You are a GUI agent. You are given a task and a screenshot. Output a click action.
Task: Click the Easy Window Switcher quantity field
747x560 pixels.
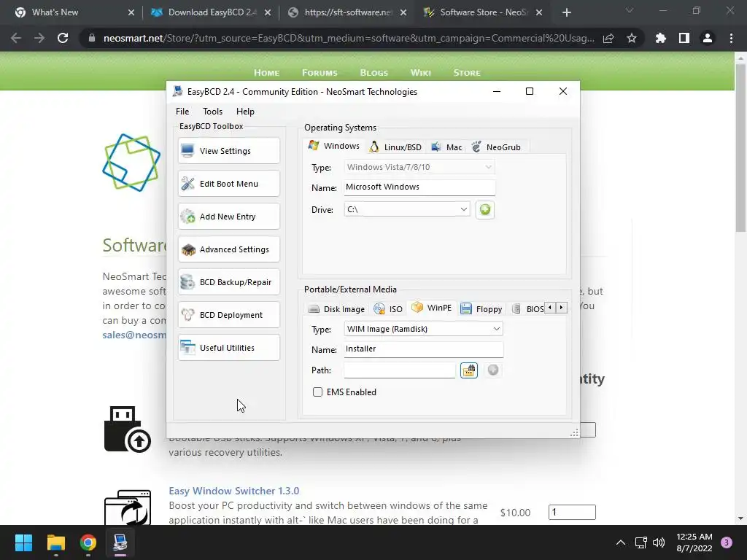point(572,513)
